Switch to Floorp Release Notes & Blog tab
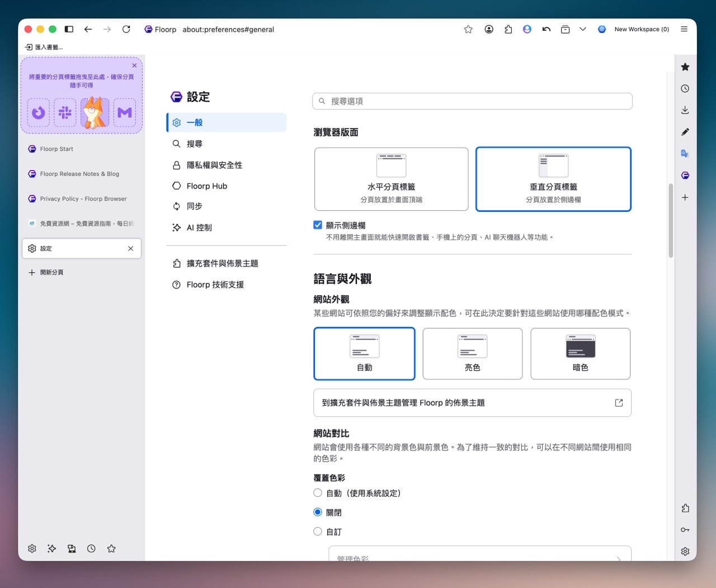 (82, 174)
